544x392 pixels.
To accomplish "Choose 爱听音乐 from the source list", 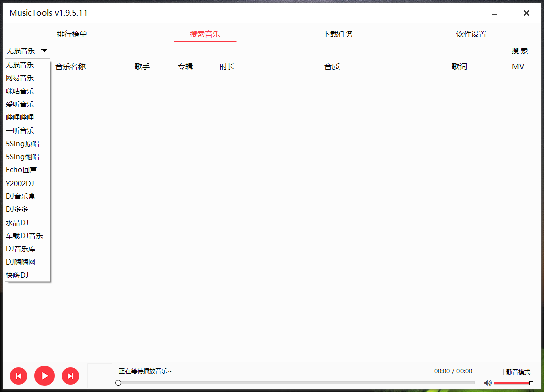I will [27, 104].
